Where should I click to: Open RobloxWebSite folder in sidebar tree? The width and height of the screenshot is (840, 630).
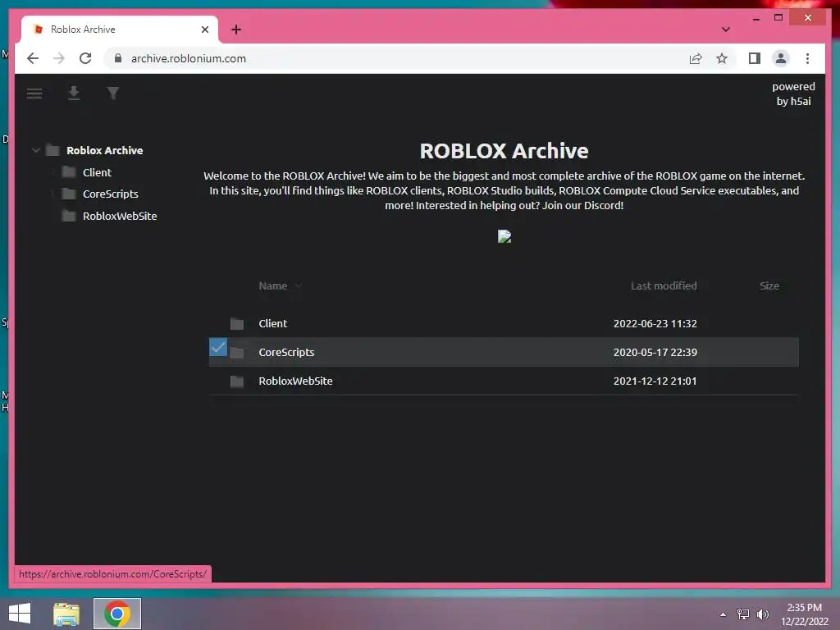tap(120, 216)
